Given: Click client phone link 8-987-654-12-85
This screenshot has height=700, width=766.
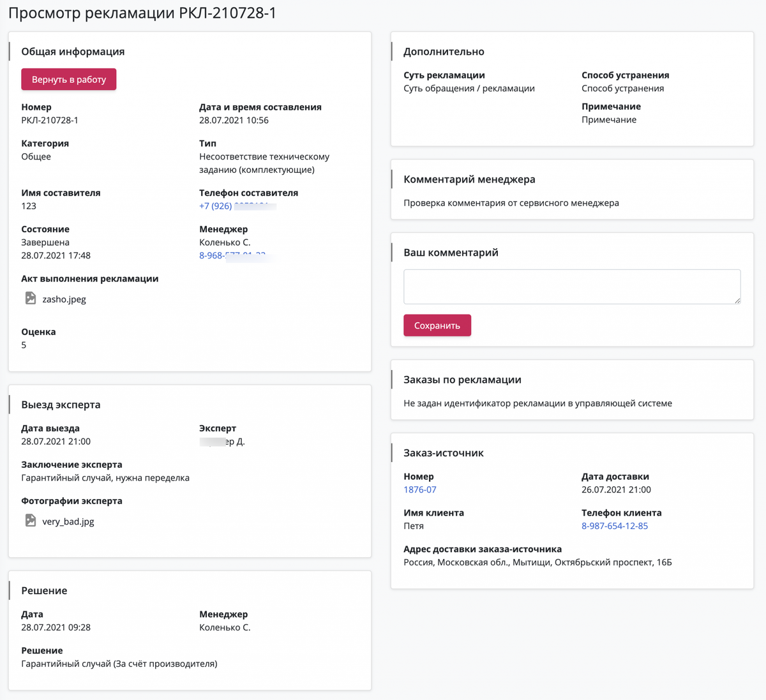Looking at the screenshot, I should point(614,526).
